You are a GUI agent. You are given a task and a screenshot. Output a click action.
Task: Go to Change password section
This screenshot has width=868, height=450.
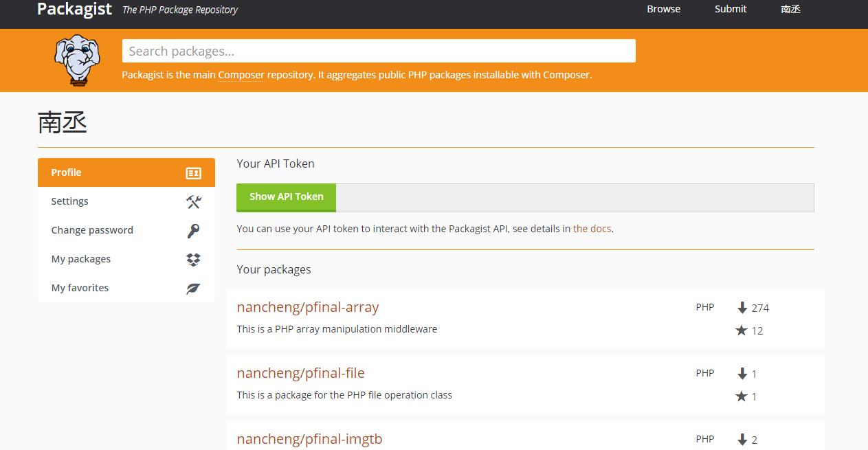pyautogui.click(x=126, y=230)
